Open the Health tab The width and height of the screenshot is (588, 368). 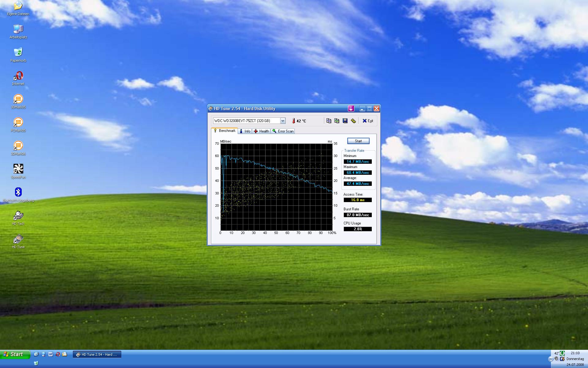pyautogui.click(x=262, y=131)
